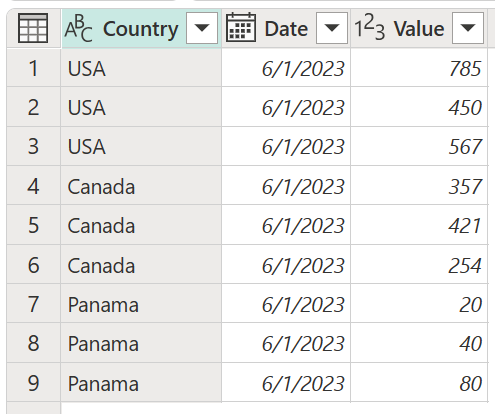
Task: Open the Date column filter dropdown
Action: coord(332,28)
